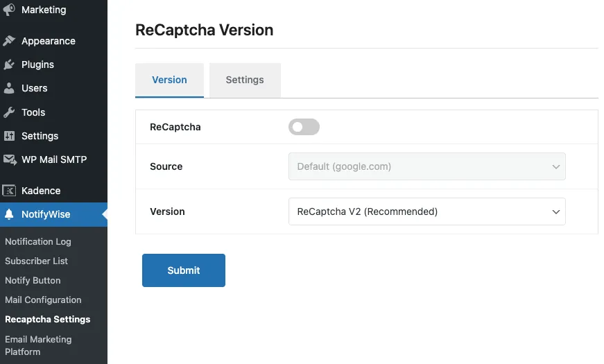
Task: Switch to the Settings tab
Action: (x=245, y=80)
